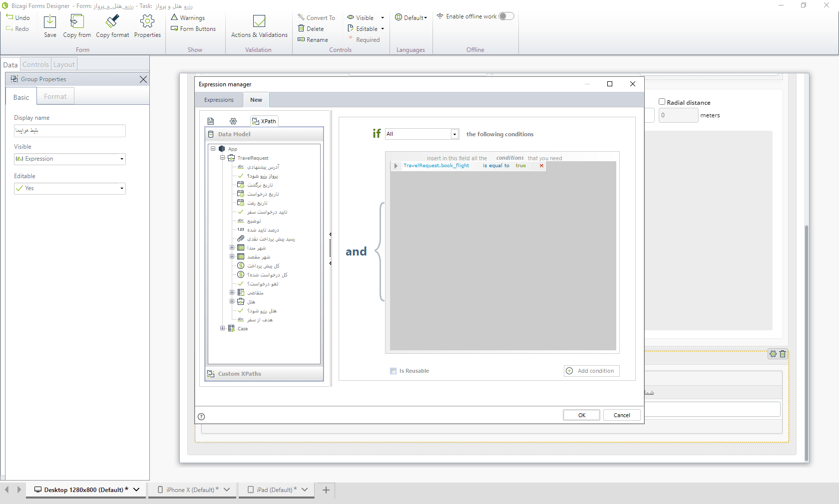Click the trash icon on selected group
Screen dimensions: 839x504
(783, 354)
